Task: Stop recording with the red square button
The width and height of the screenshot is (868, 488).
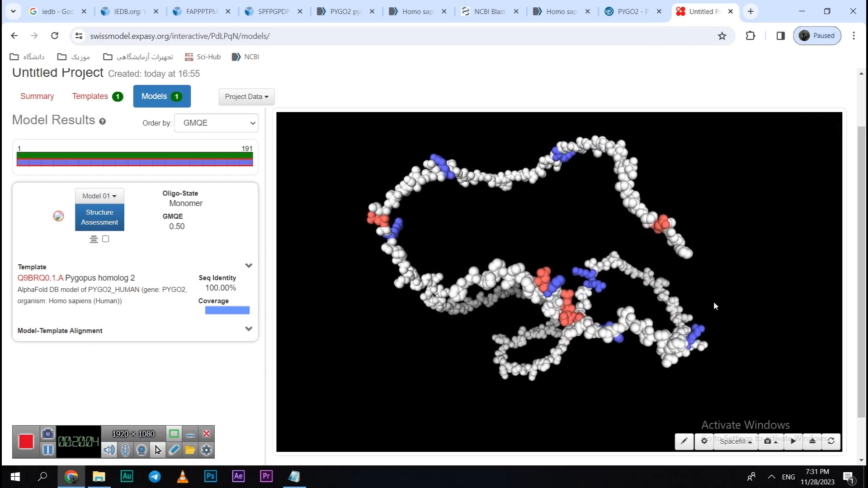Action: [x=26, y=441]
